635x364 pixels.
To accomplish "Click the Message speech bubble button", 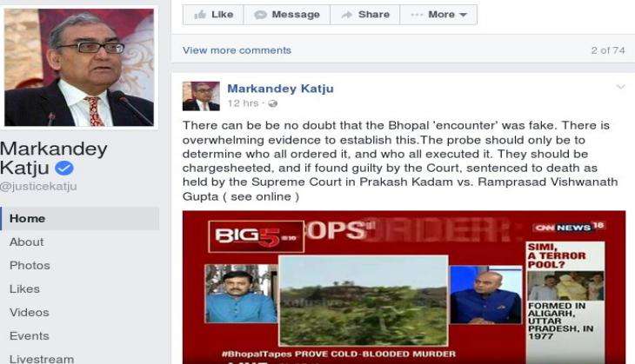I will click(287, 15).
